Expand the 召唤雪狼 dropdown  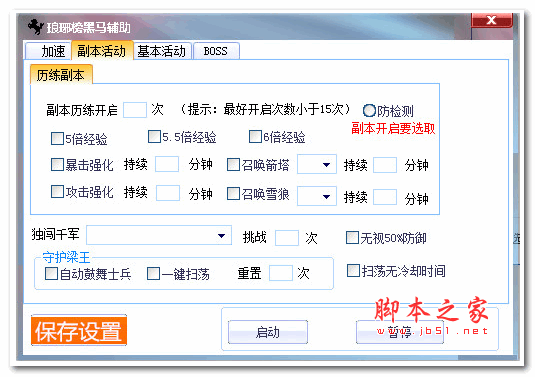[317, 196]
